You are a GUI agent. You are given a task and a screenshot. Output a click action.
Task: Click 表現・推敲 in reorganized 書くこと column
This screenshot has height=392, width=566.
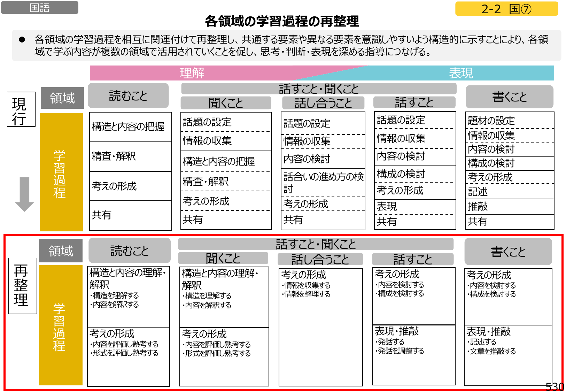point(489,331)
